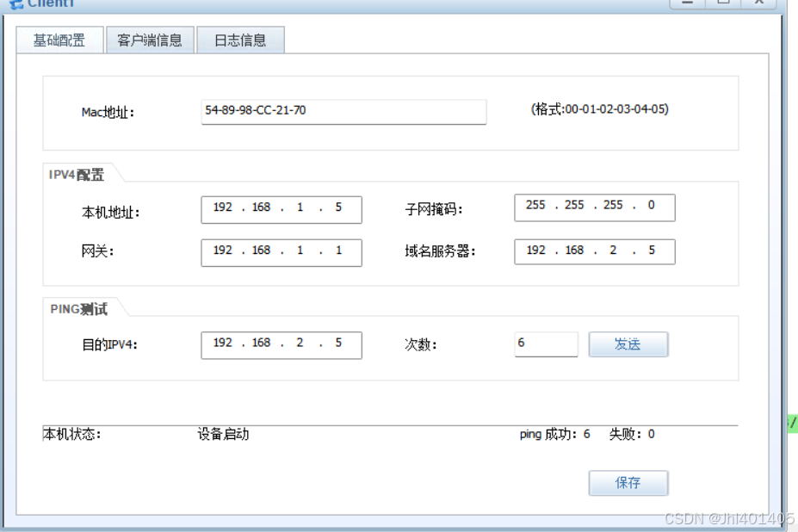This screenshot has width=798, height=532.
Task: Click the IPV4配置 section heading
Action: (x=77, y=175)
